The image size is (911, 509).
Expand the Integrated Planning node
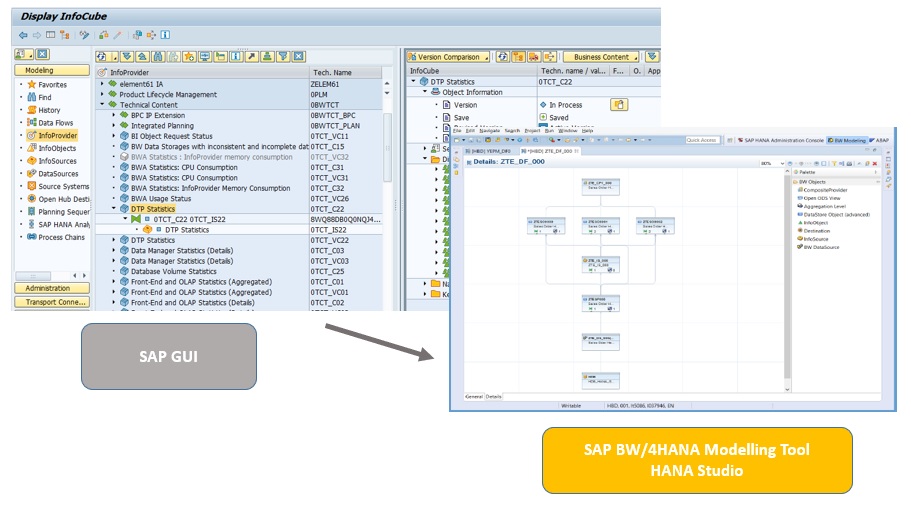(114, 126)
